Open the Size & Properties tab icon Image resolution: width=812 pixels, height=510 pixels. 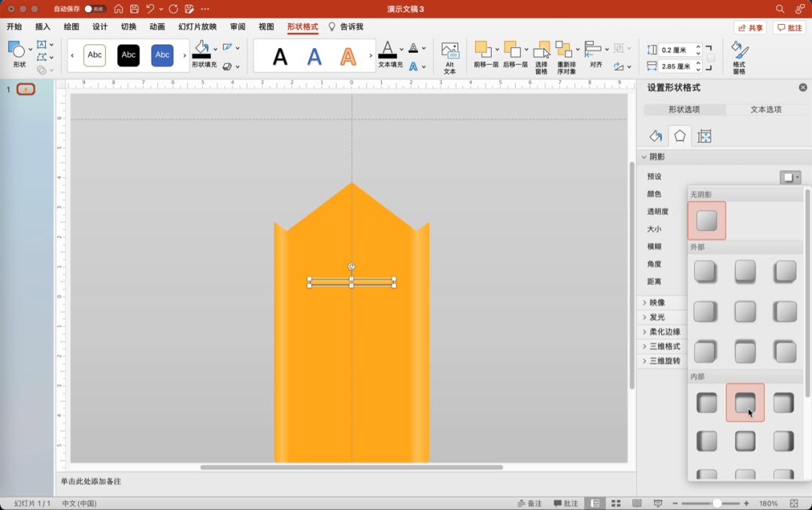(704, 136)
